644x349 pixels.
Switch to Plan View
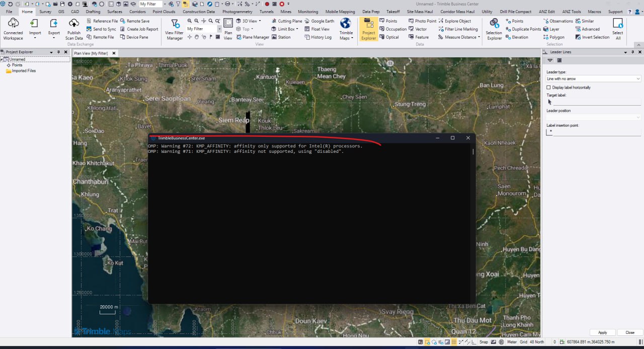[x=228, y=29]
